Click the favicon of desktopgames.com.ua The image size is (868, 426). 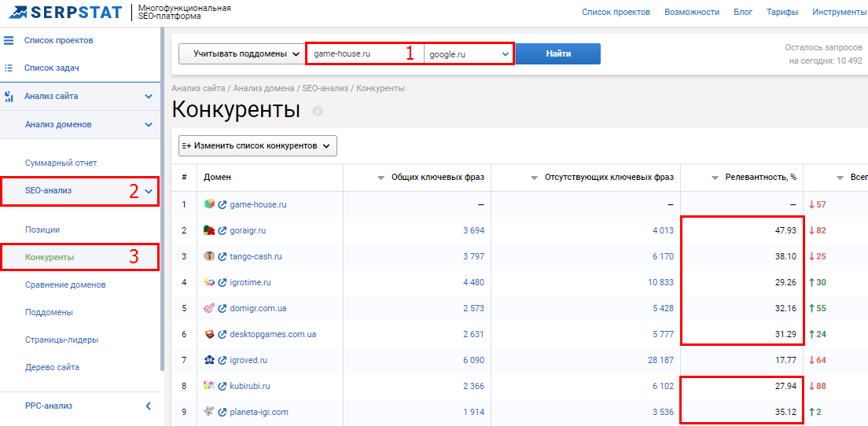209,334
